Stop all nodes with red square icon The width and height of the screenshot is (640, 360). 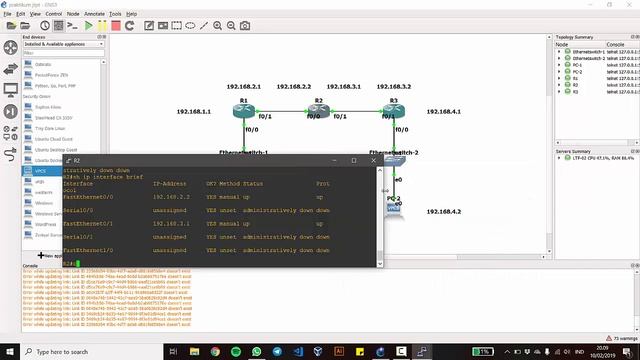coord(116,26)
